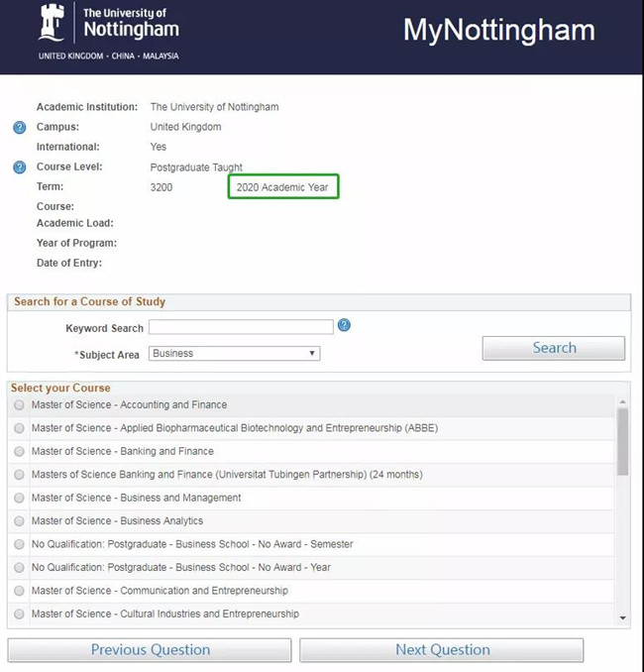
Task: Click inside the Keyword Search field
Action: point(241,327)
